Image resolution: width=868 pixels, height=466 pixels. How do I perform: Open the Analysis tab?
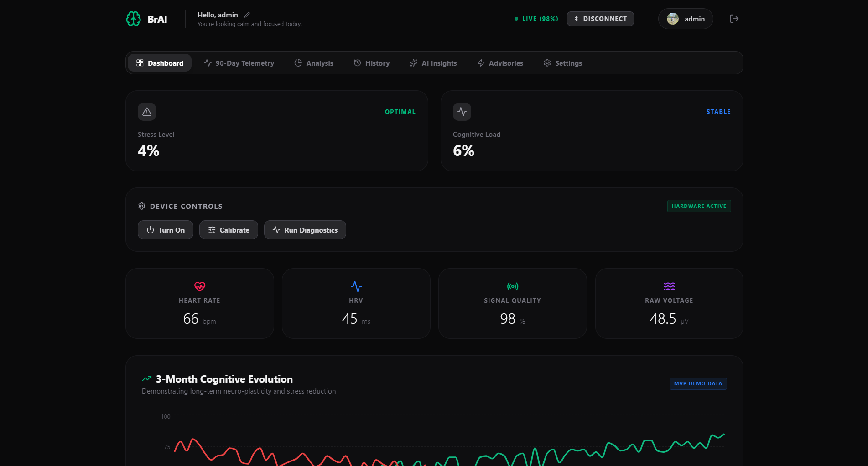pos(314,63)
